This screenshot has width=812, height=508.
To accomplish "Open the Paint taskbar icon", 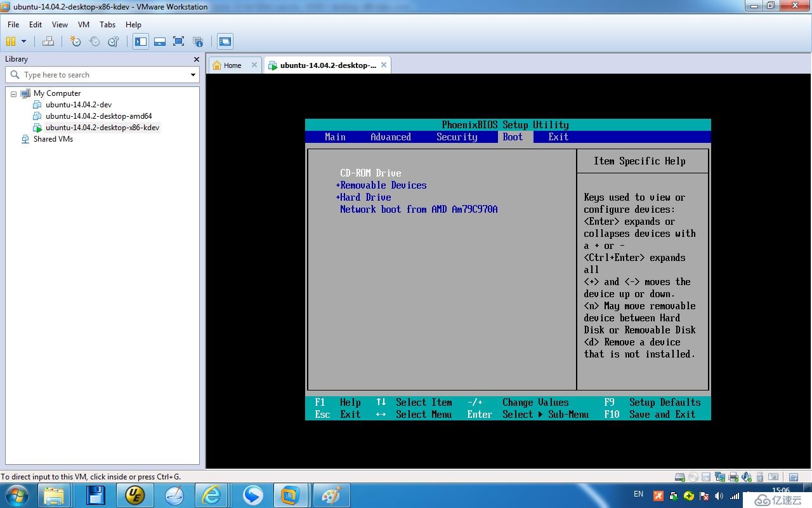I will 331,495.
